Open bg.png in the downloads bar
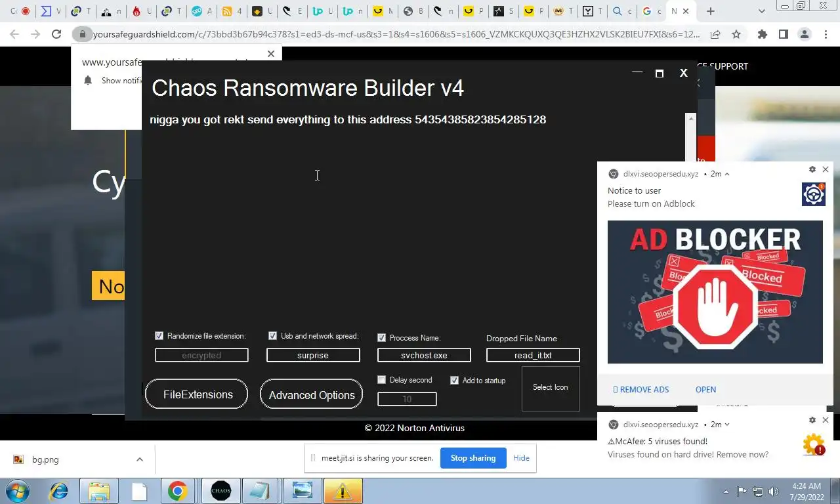This screenshot has width=840, height=504. tap(45, 459)
